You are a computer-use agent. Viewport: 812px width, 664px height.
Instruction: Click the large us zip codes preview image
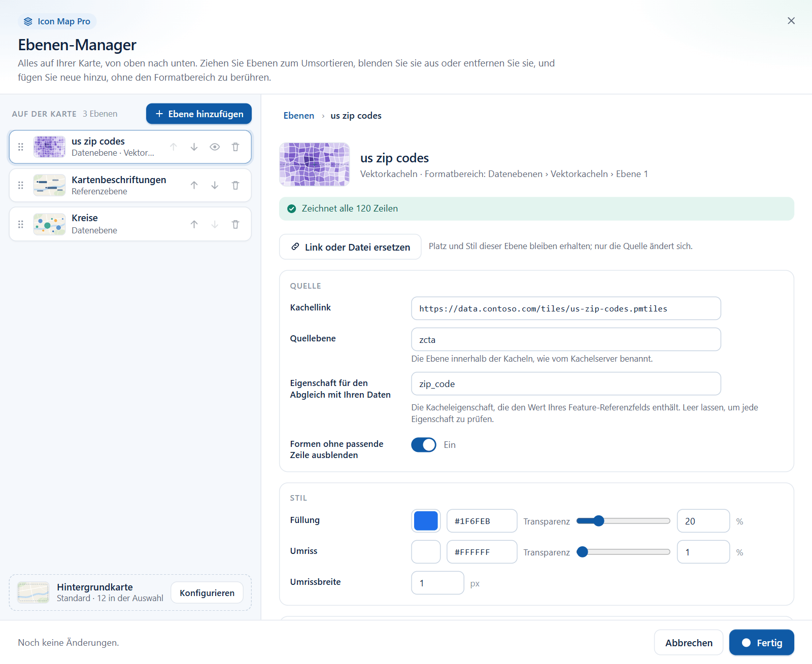pyautogui.click(x=315, y=165)
